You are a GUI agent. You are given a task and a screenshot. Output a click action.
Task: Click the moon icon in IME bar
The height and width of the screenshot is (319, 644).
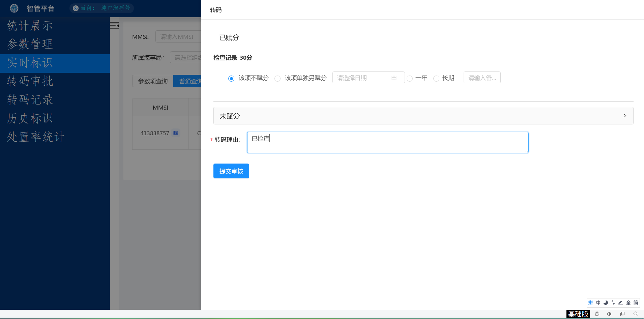[606, 302]
